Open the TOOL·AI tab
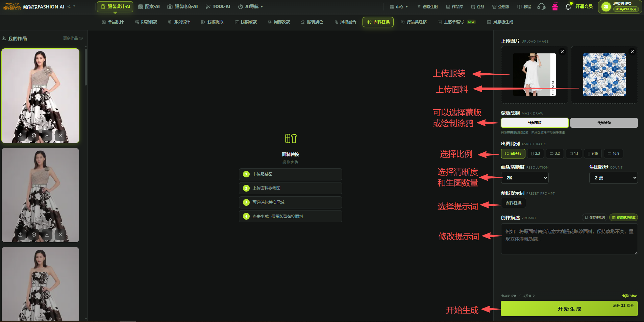This screenshot has width=644, height=322. [x=218, y=7]
